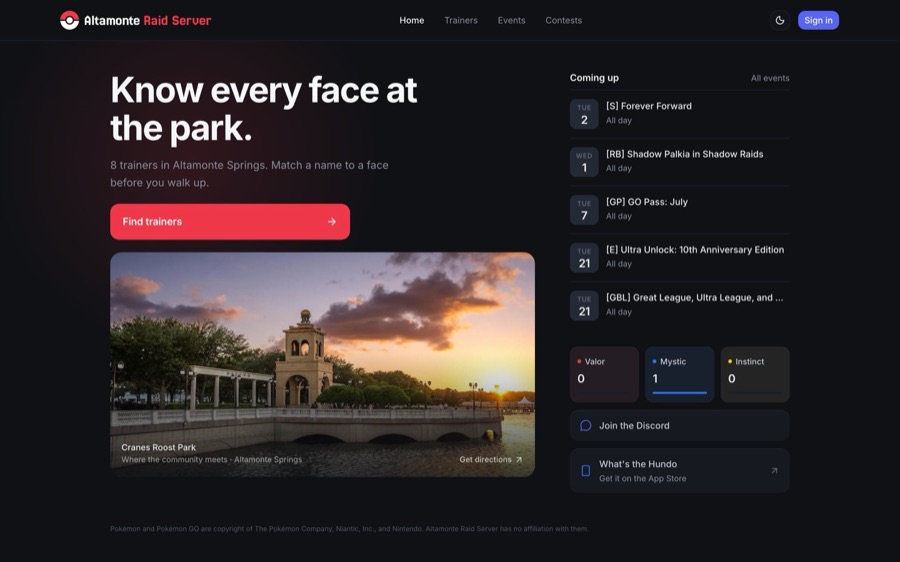This screenshot has height=562, width=900.
Task: Click the Altamonte Raid Server title
Action: point(148,20)
